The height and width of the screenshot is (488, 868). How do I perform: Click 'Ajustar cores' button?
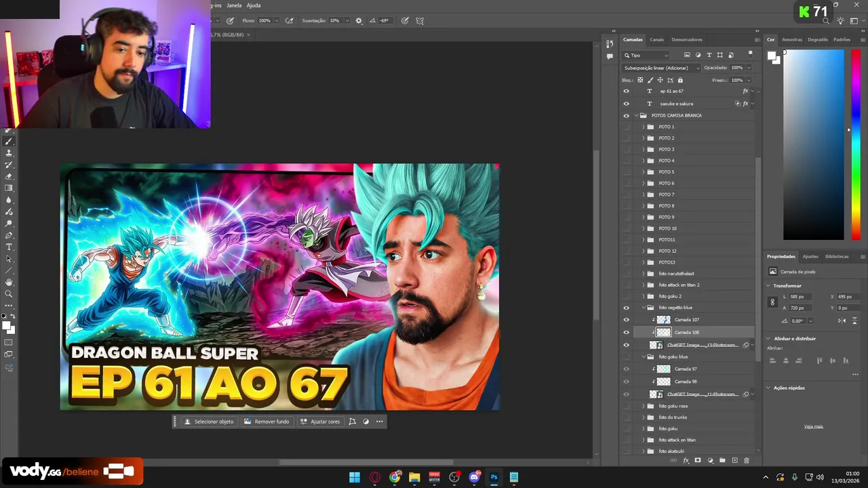[321, 422]
